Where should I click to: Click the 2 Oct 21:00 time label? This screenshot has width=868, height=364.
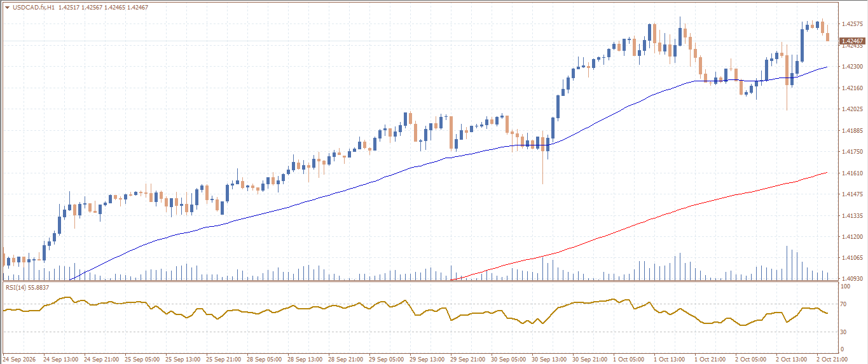point(833,360)
